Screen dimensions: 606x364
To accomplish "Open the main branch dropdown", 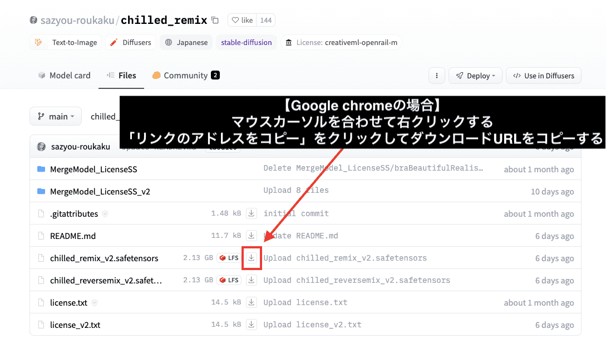I will [55, 116].
